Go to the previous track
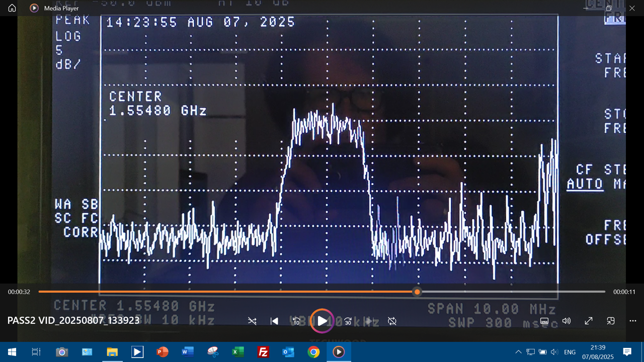The height and width of the screenshot is (362, 644). click(274, 321)
